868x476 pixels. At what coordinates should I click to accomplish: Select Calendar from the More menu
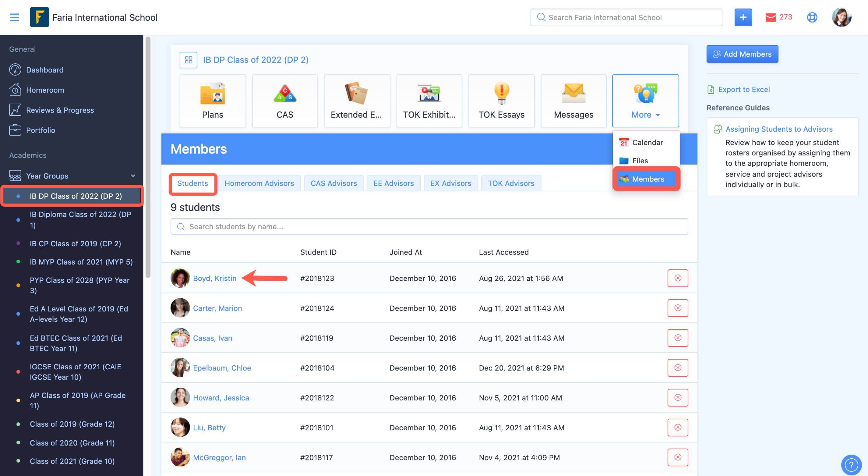pos(647,142)
